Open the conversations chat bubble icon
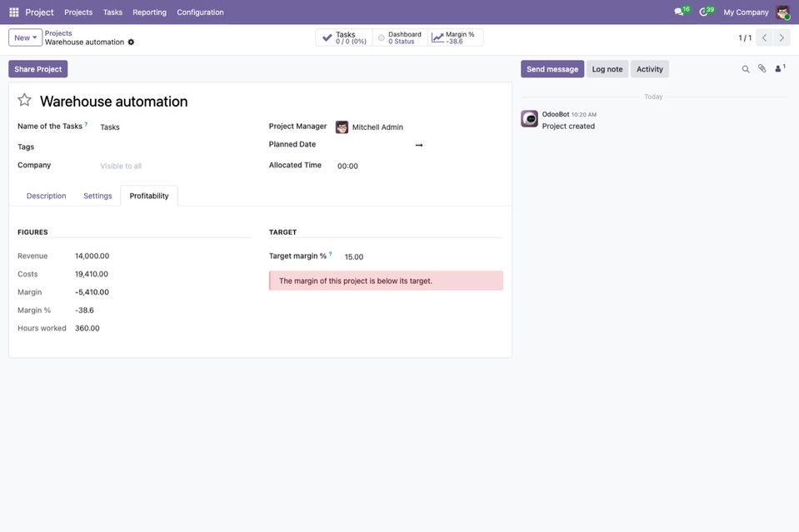Screen dimensions: 799x532 click(x=679, y=12)
